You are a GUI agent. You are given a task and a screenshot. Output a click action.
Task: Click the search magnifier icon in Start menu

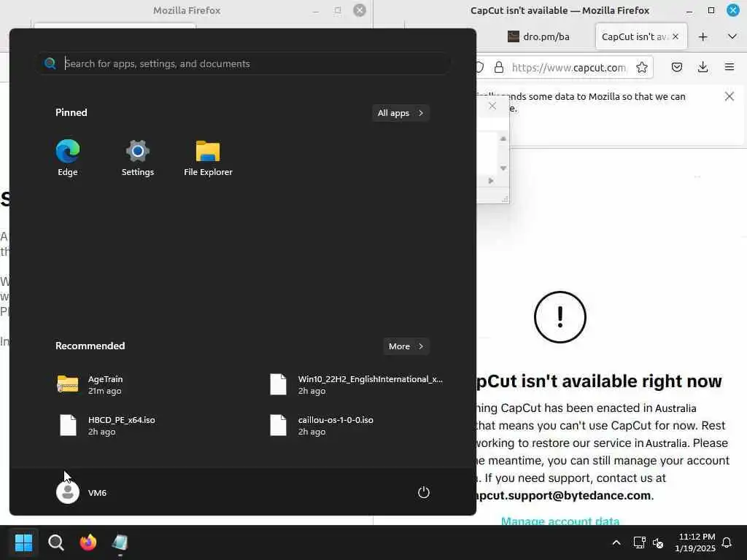click(50, 63)
